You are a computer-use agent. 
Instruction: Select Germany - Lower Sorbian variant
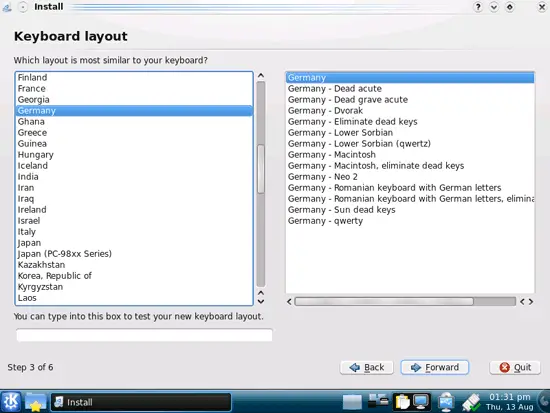[410, 133]
